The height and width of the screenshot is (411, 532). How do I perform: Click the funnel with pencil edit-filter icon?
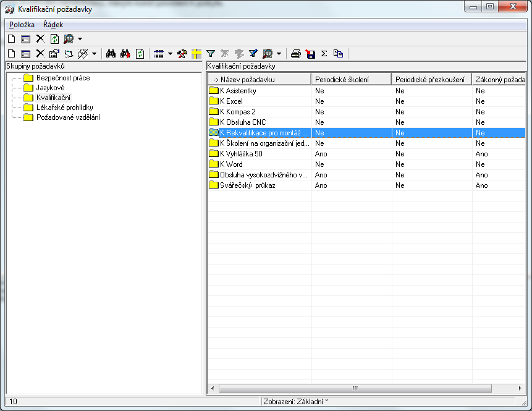click(x=253, y=54)
